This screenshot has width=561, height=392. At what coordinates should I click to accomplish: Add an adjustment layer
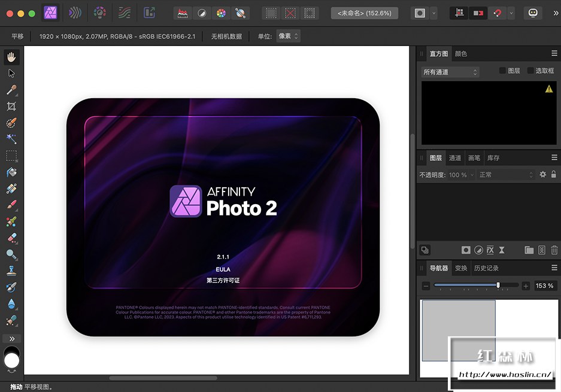tap(478, 250)
